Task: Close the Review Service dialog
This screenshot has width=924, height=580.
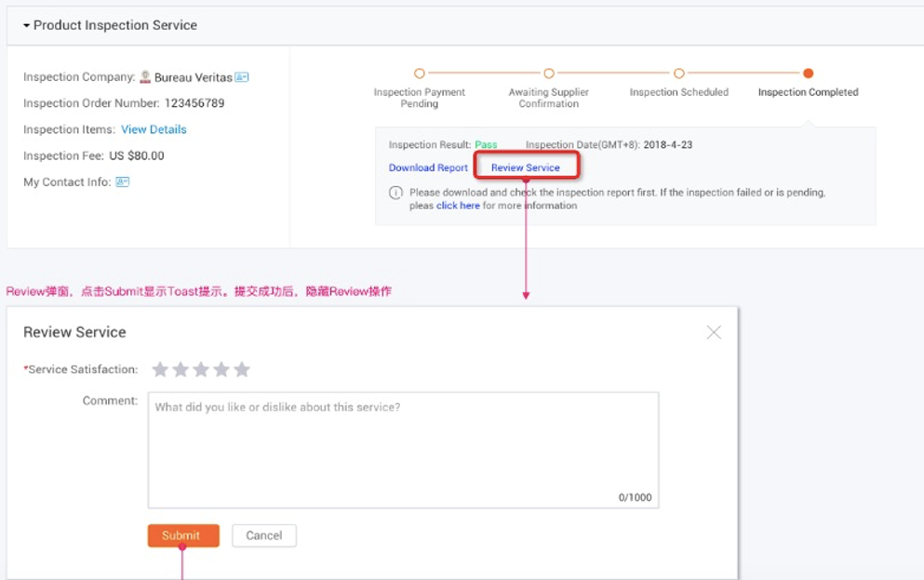Action: pos(714,332)
